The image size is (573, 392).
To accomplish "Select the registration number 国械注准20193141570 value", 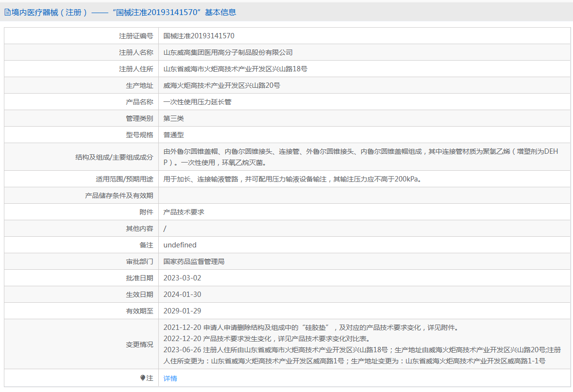I will pos(199,36).
